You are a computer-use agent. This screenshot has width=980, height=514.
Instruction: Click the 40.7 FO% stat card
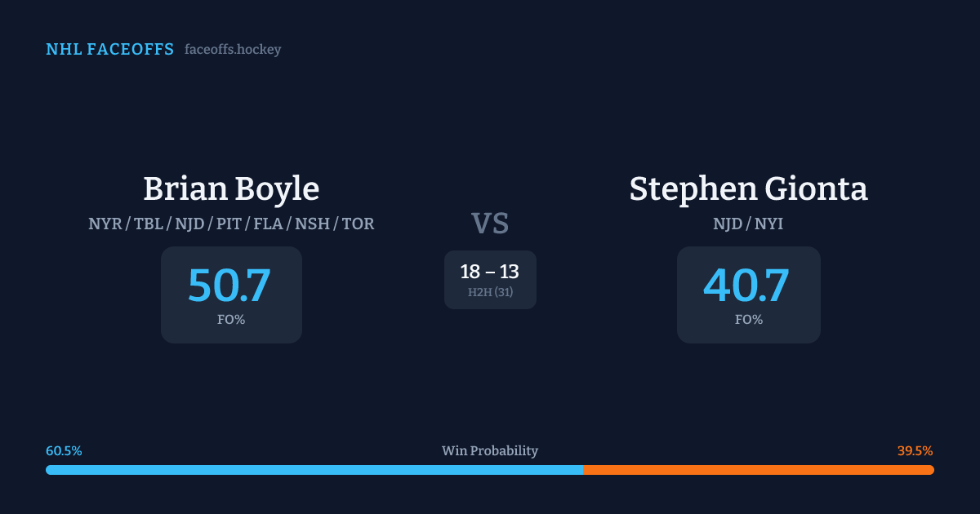coord(748,295)
